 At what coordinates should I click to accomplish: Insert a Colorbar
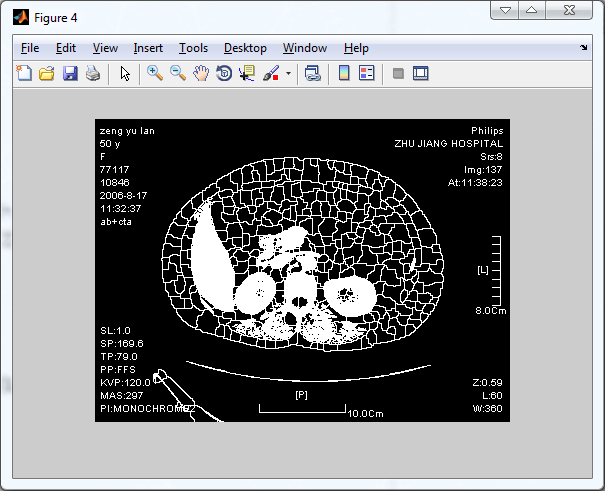[344, 73]
